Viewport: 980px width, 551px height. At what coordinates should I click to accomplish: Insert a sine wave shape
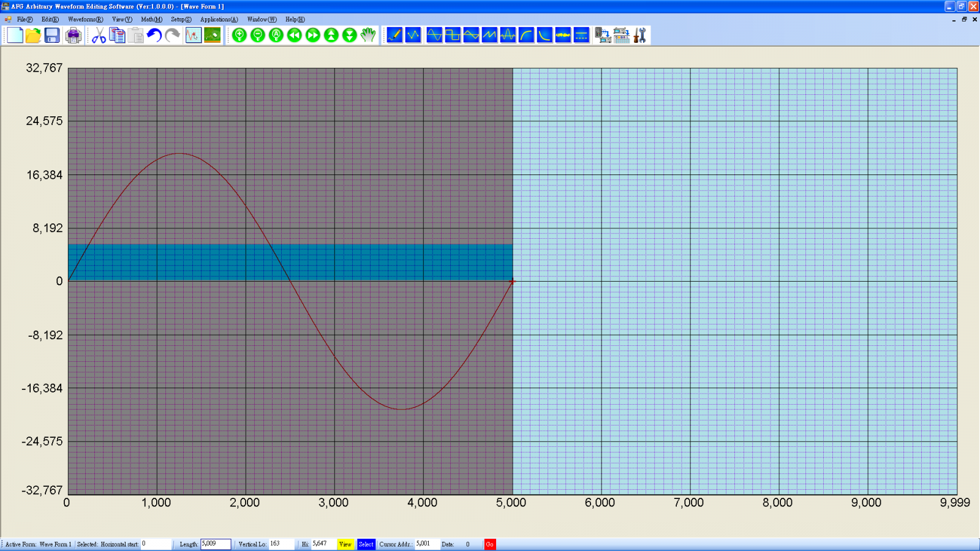pyautogui.click(x=434, y=36)
